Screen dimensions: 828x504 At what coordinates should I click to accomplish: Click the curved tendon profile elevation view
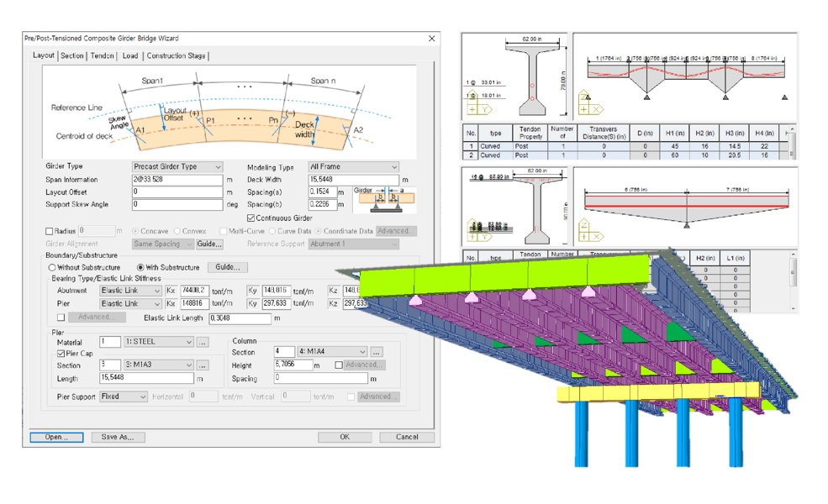pyautogui.click(x=685, y=77)
